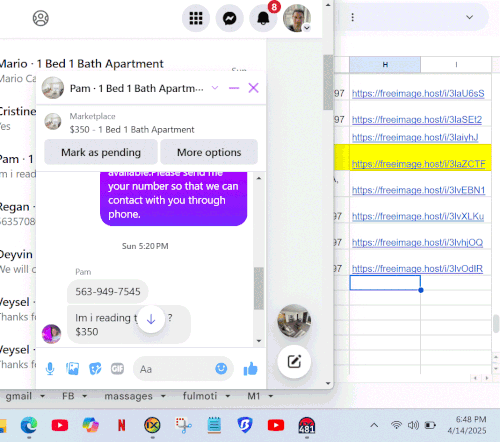The height and width of the screenshot is (442, 500).
Task: Switch to the massages sheet tab
Action: [128, 396]
